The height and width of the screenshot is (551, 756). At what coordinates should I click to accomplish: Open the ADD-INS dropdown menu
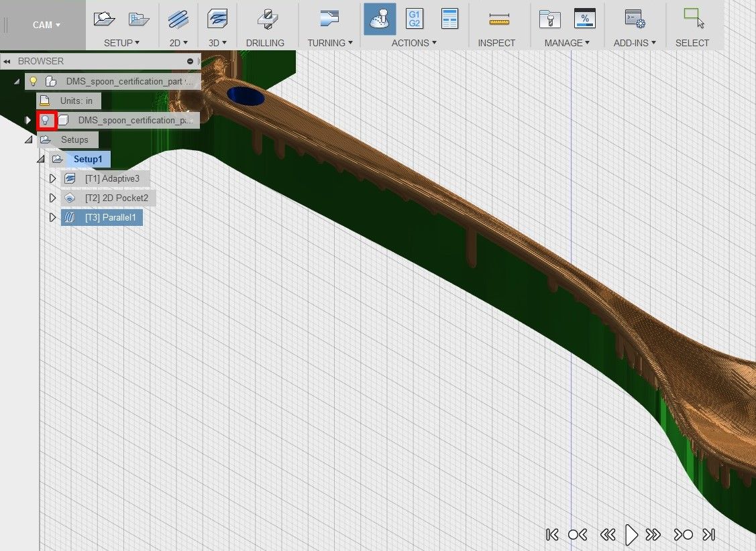[x=635, y=43]
